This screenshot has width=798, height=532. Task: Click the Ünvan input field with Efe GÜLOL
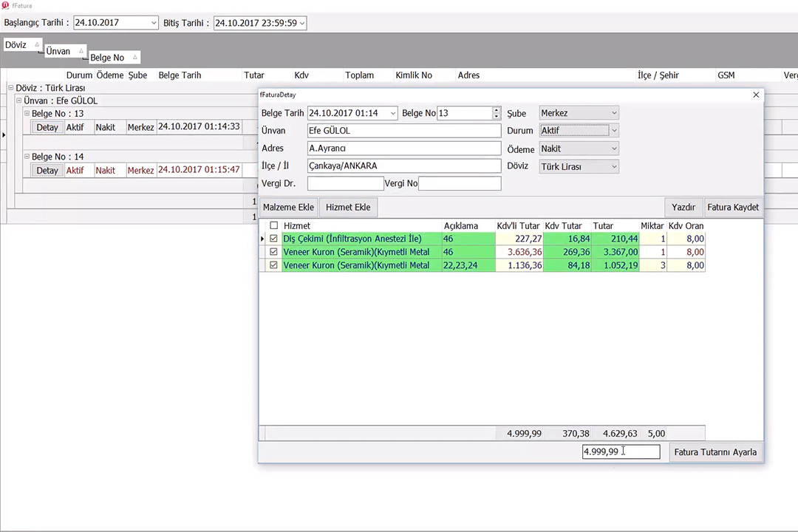pos(404,131)
